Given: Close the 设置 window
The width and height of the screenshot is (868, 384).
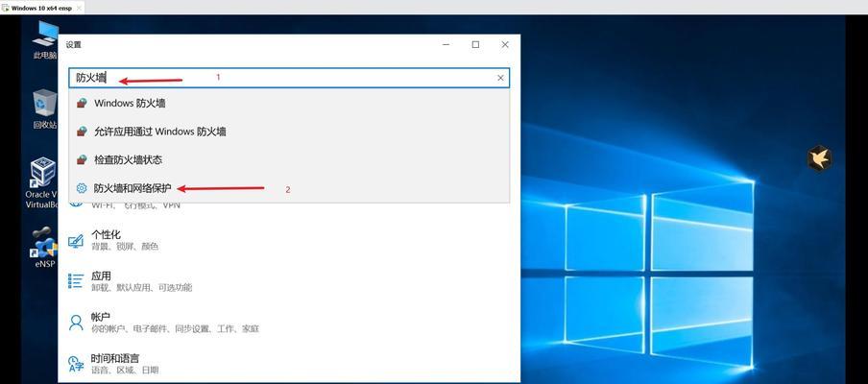Looking at the screenshot, I should coord(505,45).
